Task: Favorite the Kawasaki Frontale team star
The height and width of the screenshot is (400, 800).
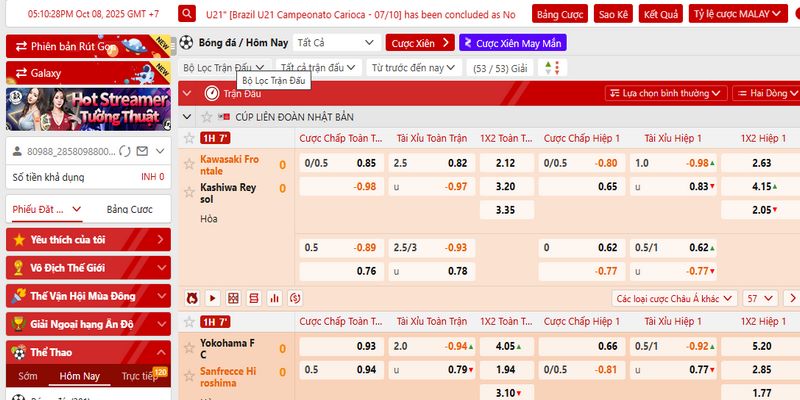Action: 187,164
